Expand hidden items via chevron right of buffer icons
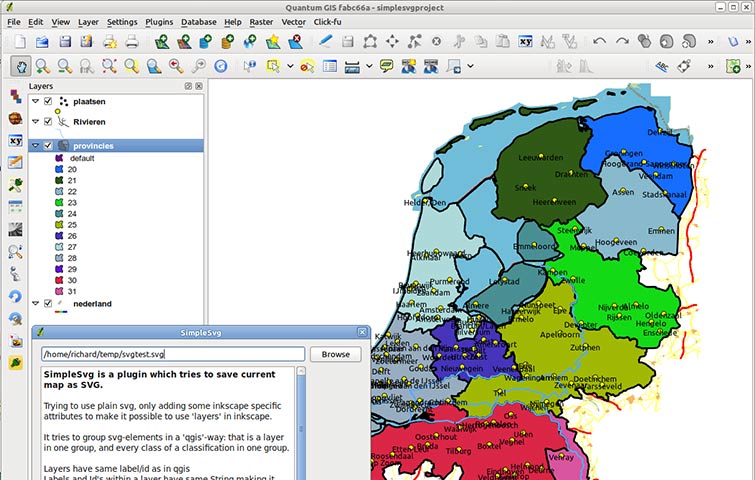Screen dimensions: 755x480 point(710,42)
